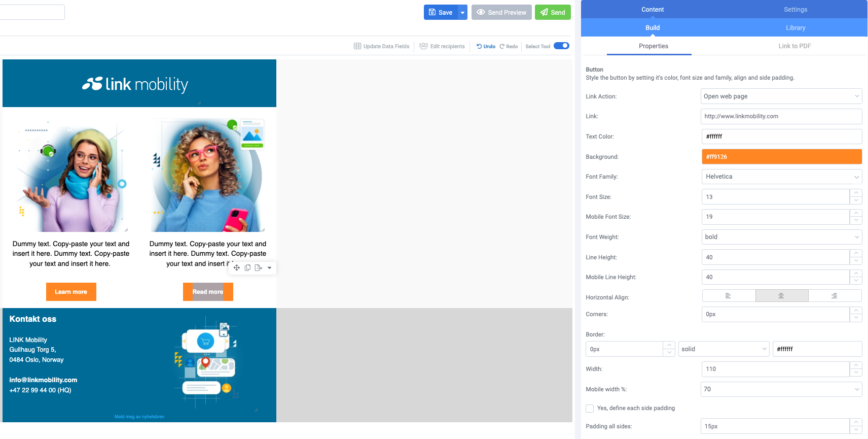The width and height of the screenshot is (868, 439).
Task: Click the Text Color #ffffff field
Action: 782,137
